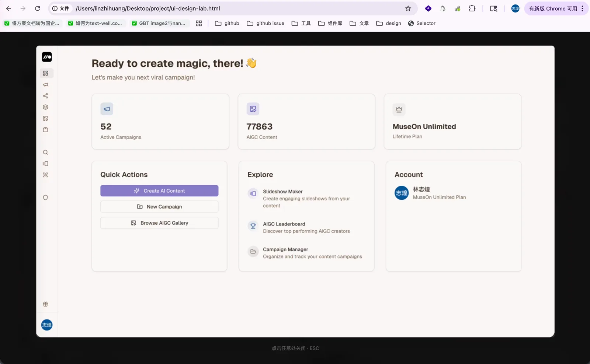This screenshot has height=364, width=590.
Task: Click the tab search icon in Chrome toolbar
Action: (493, 8)
